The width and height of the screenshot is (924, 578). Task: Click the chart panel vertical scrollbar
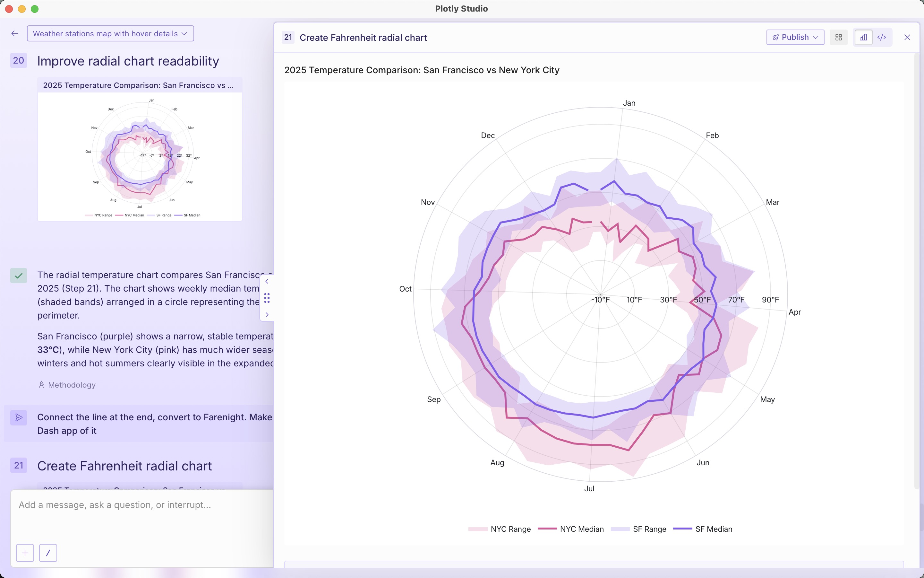click(x=916, y=271)
